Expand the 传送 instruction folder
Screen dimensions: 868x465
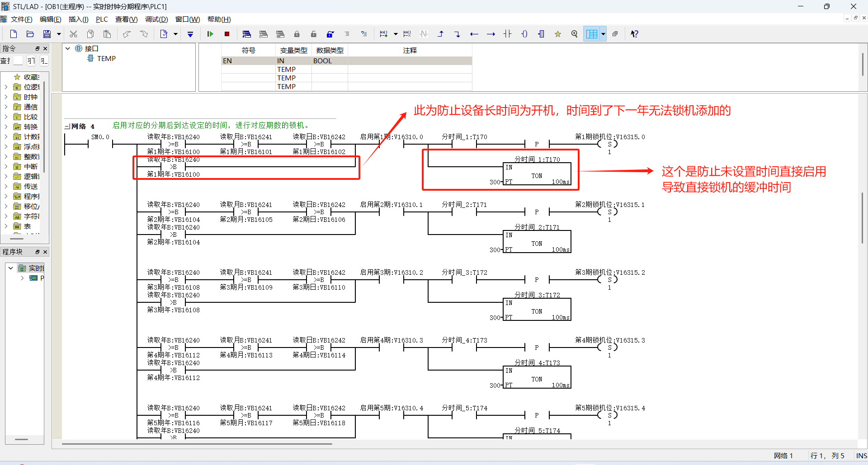6,187
